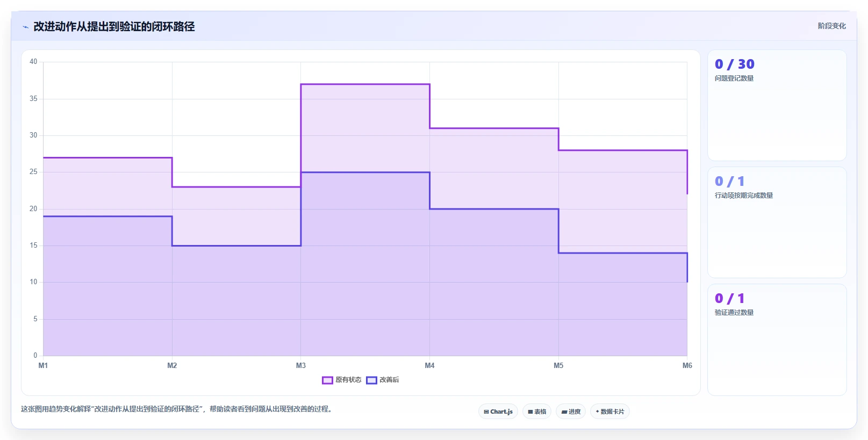This screenshot has width=868, height=440.
Task: Select the 表格 chip
Action: tap(537, 412)
